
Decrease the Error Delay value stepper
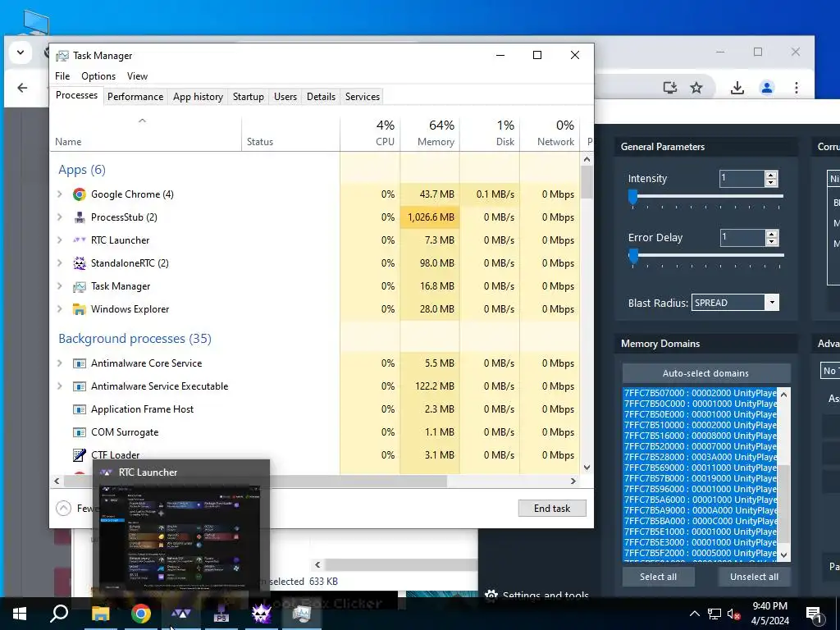click(x=771, y=242)
